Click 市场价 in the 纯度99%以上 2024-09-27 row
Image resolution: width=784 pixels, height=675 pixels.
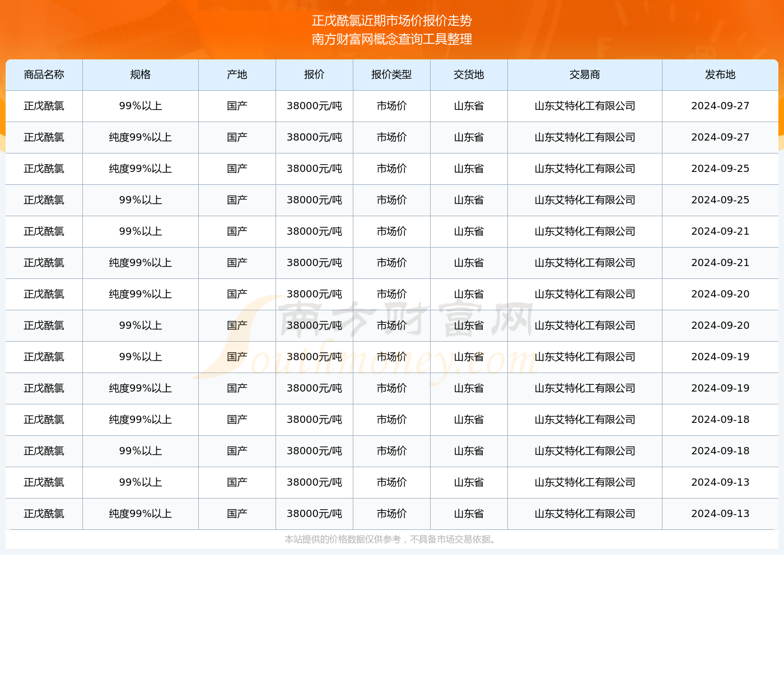point(392,137)
